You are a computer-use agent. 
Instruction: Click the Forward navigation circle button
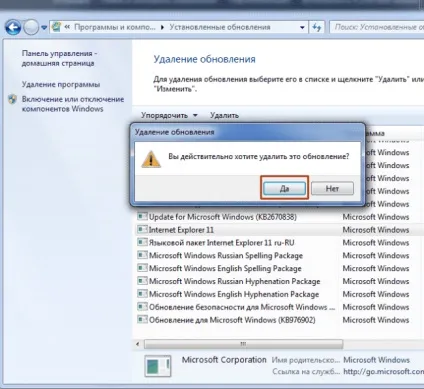(31, 27)
